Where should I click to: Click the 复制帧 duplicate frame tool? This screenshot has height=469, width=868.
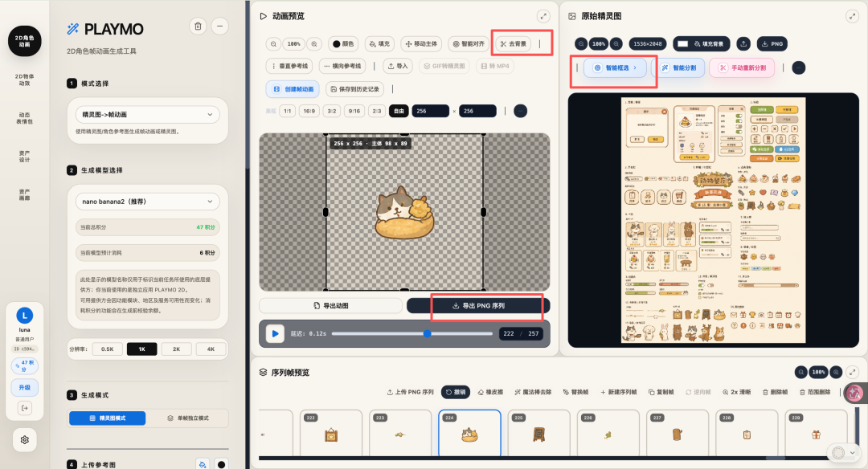(x=661, y=392)
